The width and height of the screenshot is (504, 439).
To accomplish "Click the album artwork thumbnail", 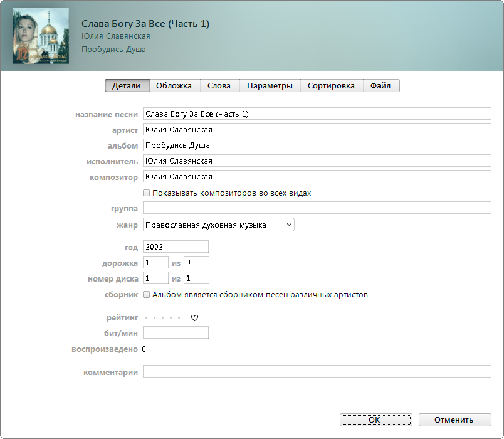I will click(x=40, y=36).
